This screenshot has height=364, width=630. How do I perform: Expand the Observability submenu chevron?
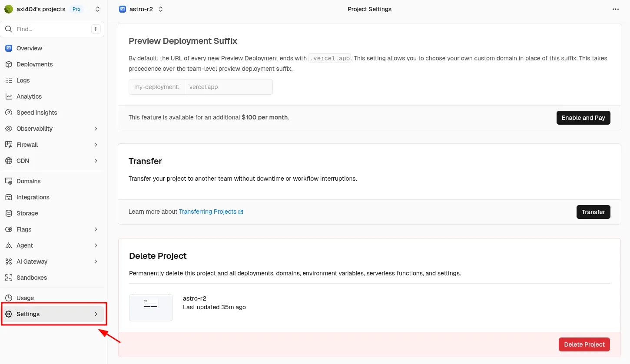pos(96,129)
